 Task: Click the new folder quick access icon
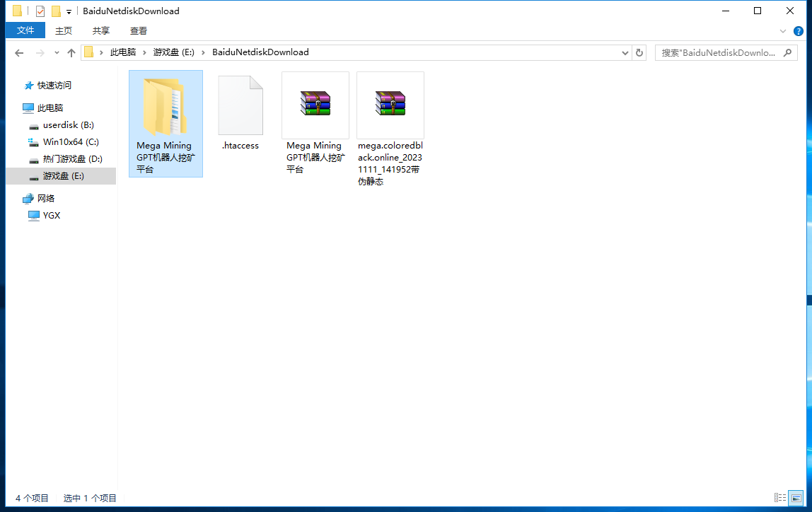[x=56, y=11]
